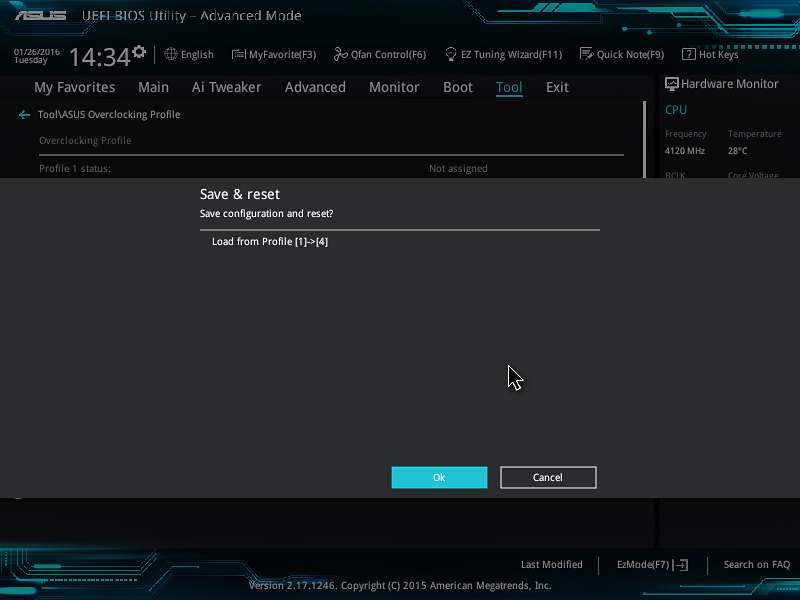The image size is (800, 600).
Task: Open the Ai Tweaker tab
Action: tap(227, 87)
